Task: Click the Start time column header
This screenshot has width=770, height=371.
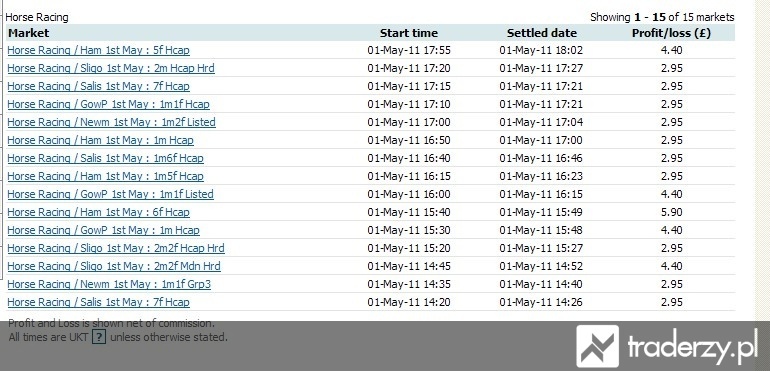Action: (409, 33)
